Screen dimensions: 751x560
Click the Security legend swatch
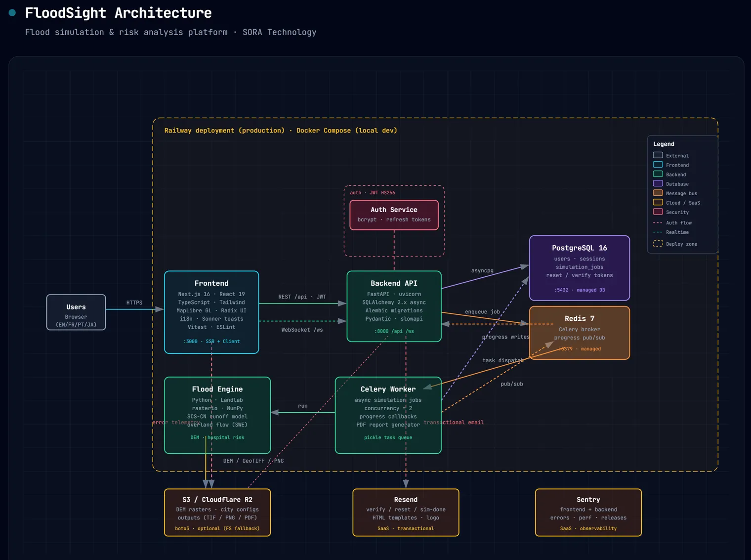pos(658,212)
